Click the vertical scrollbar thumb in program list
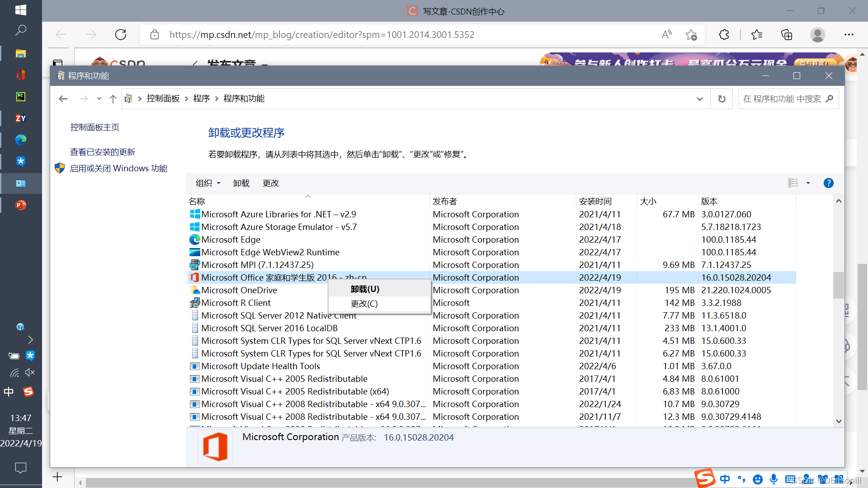This screenshot has height=488, width=868. pyautogui.click(x=839, y=285)
